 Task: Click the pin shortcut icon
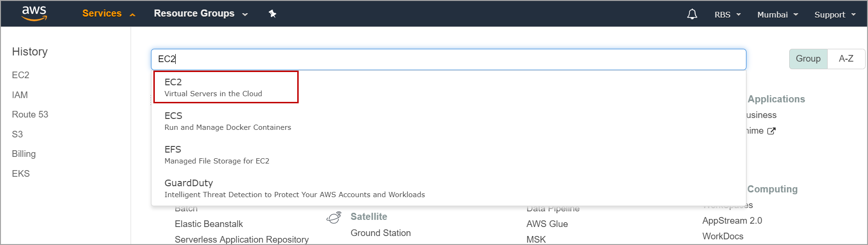[x=273, y=14]
